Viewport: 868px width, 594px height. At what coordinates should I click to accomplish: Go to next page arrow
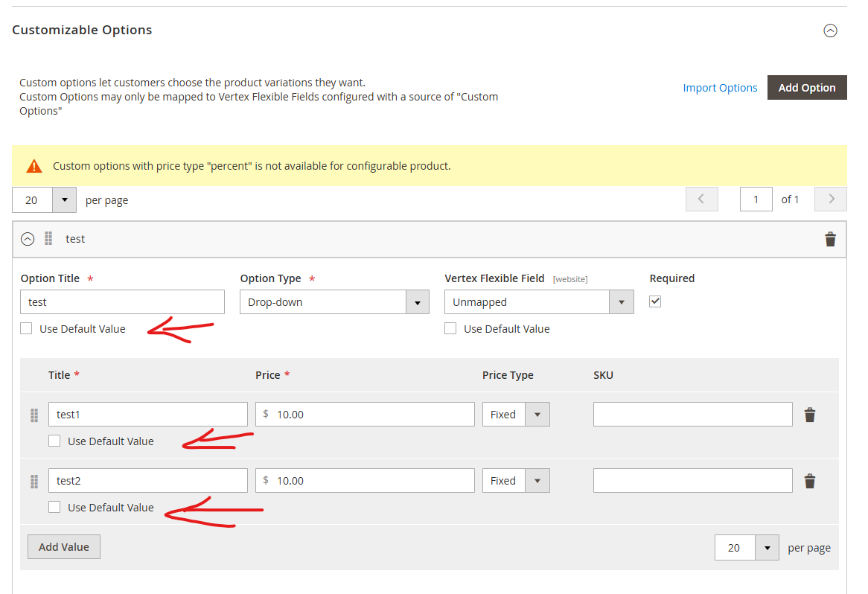pos(831,199)
